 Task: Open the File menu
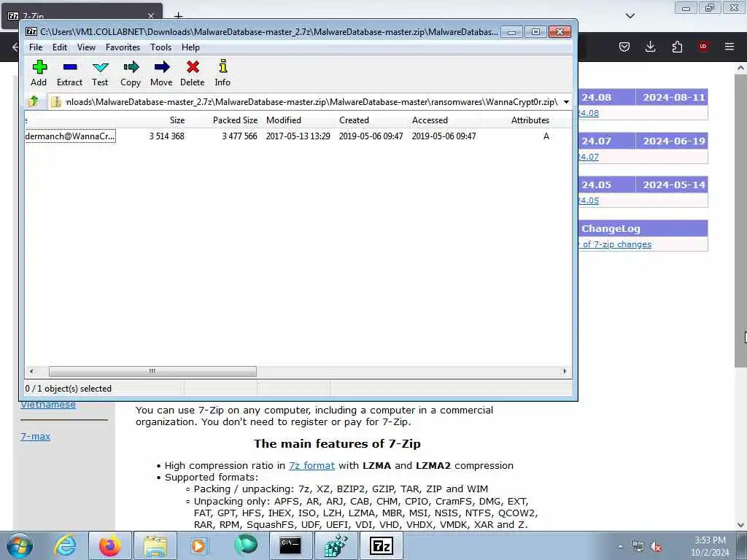36,47
